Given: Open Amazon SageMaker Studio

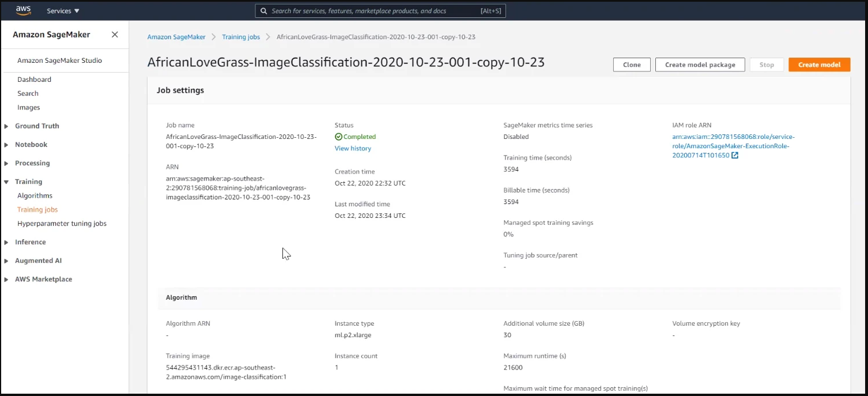Looking at the screenshot, I should click(59, 61).
